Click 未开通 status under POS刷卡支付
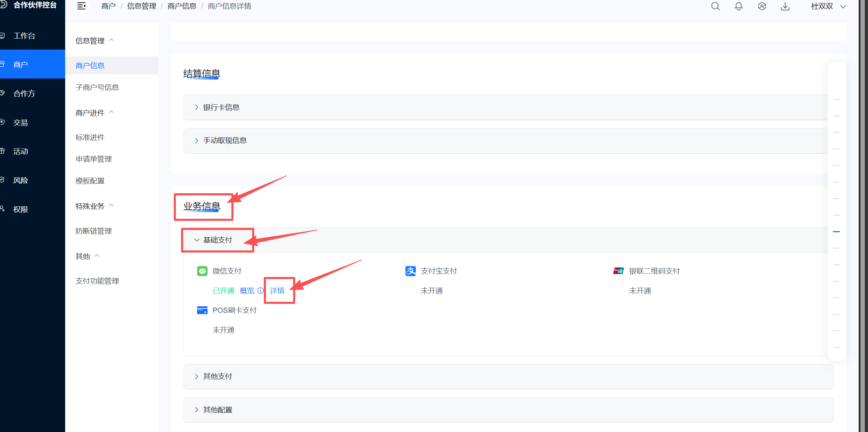Image resolution: width=868 pixels, height=432 pixels. [223, 330]
